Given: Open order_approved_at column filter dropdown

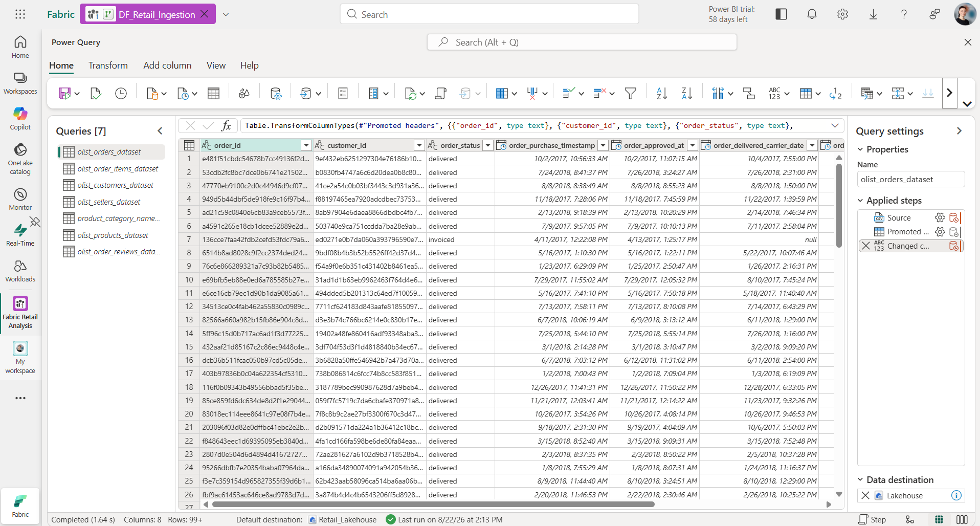Looking at the screenshot, I should point(693,145).
